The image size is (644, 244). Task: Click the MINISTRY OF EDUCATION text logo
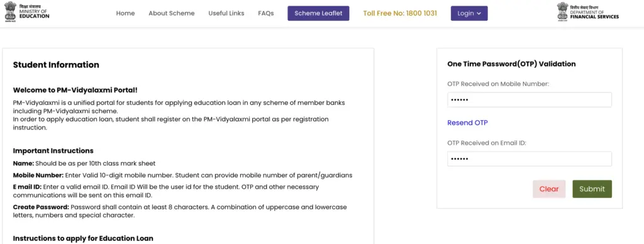34,12
